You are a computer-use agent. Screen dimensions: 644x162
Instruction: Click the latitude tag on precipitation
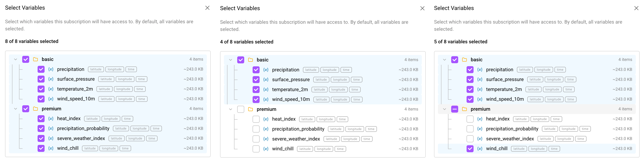click(96, 69)
